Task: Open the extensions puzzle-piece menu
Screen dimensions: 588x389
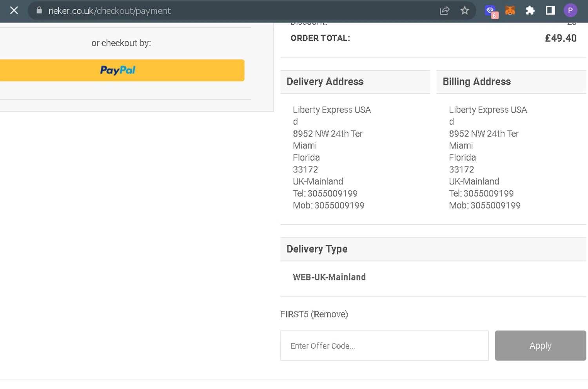Action: (530, 11)
